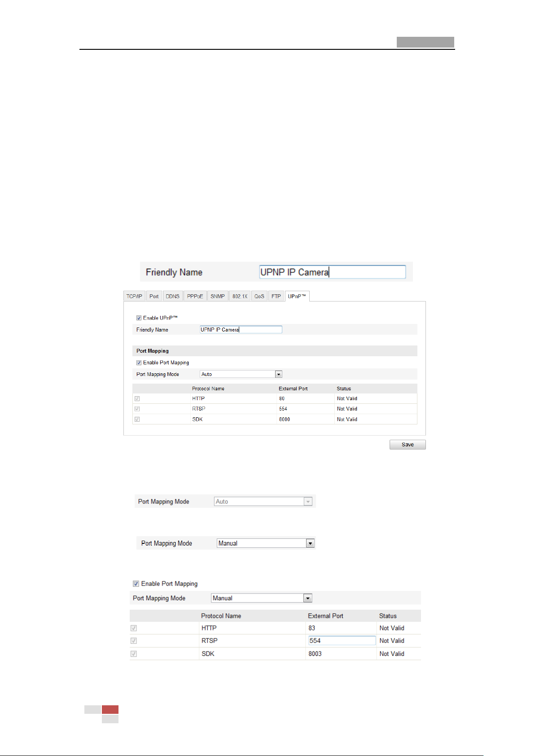Click the external port value 8003

[315, 654]
